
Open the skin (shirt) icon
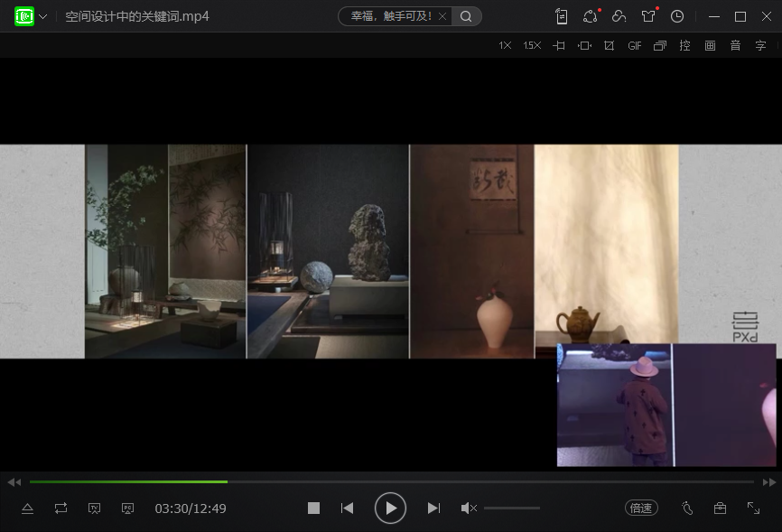click(647, 16)
